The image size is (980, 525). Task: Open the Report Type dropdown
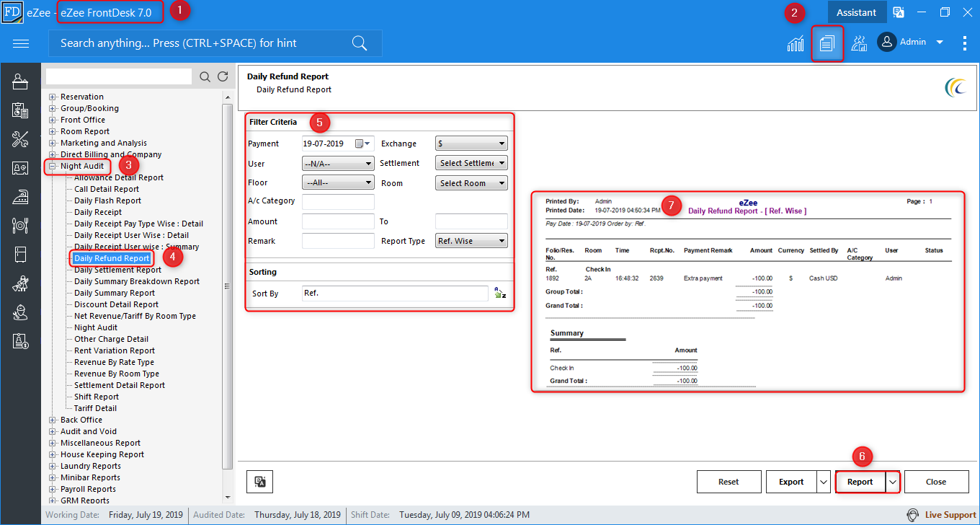click(x=471, y=241)
